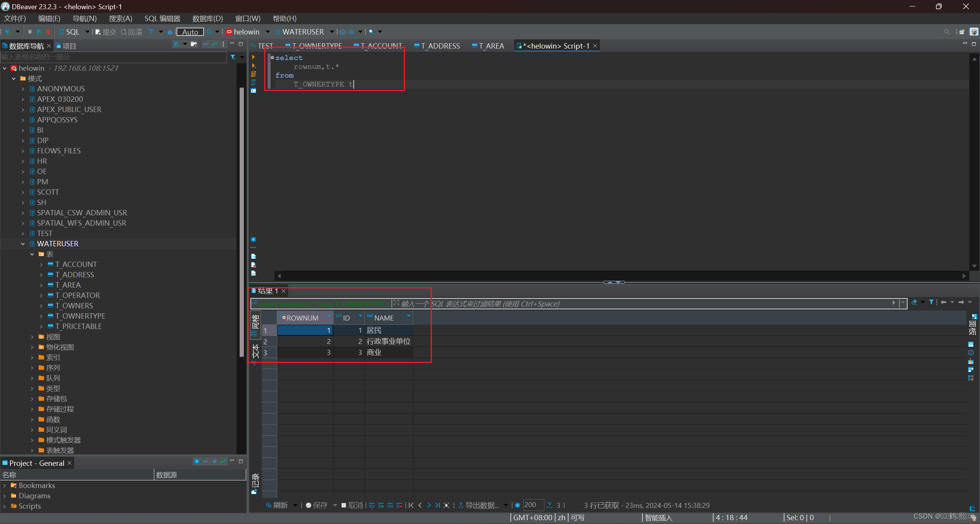Toggle the transaction lock icon

170,32
